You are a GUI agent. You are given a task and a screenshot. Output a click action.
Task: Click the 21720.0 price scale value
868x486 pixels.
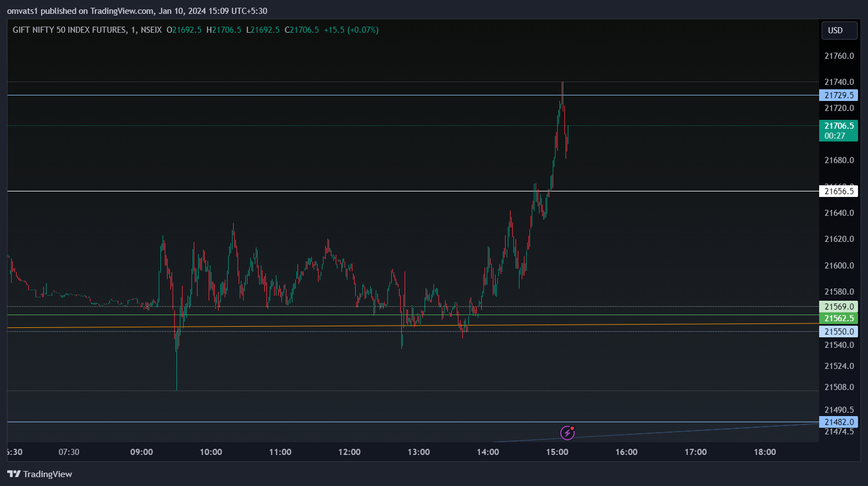coord(839,108)
